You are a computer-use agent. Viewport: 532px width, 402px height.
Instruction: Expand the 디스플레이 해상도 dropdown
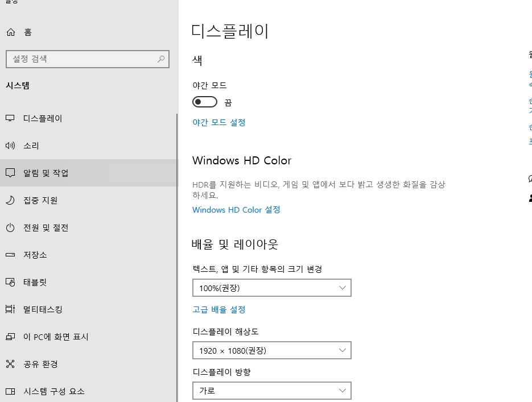coord(271,350)
